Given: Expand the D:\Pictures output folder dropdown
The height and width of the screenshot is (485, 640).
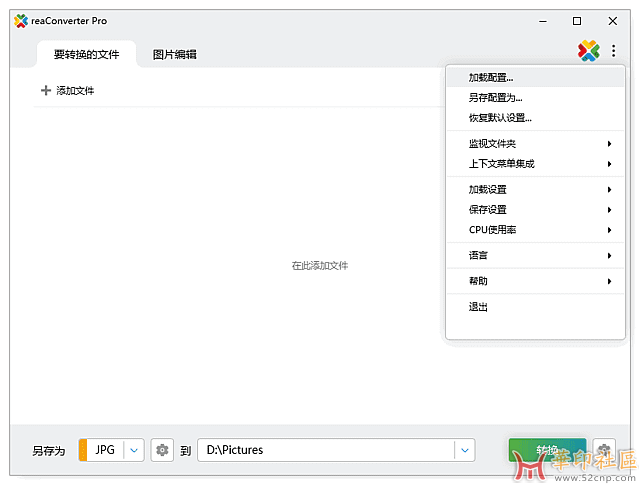Looking at the screenshot, I should pyautogui.click(x=464, y=450).
